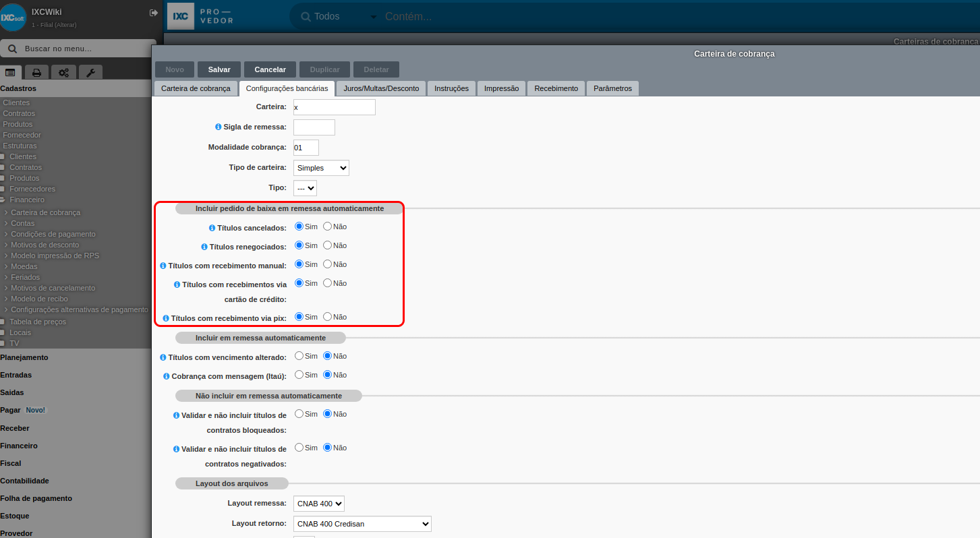Switch to the Juros/Multas/Desconto tab
This screenshot has height=538, width=980.
[x=381, y=88]
